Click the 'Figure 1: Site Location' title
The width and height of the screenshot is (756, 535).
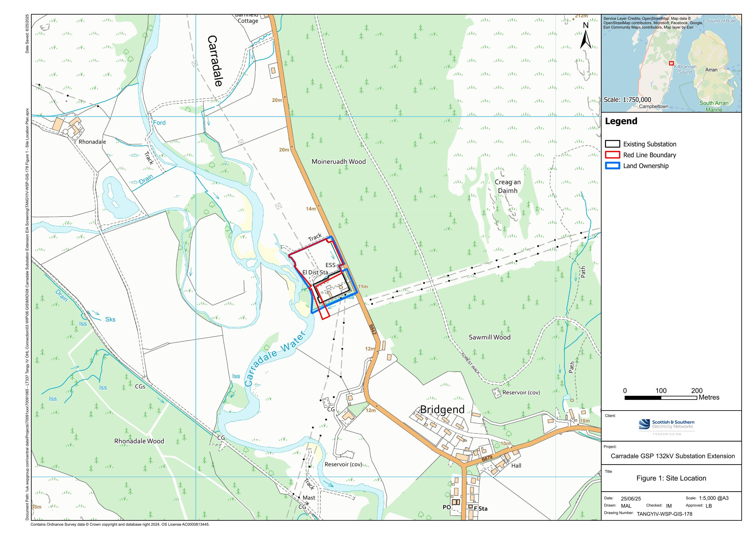coord(671,478)
